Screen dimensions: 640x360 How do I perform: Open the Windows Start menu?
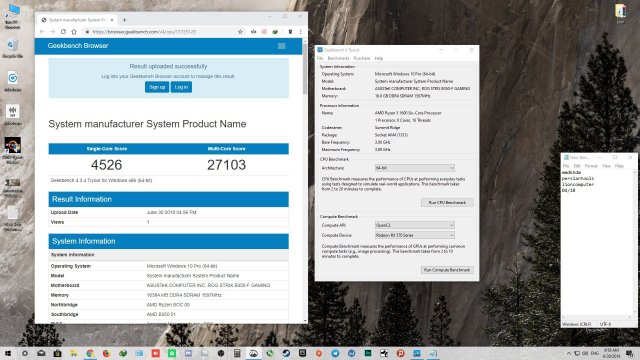click(8, 353)
